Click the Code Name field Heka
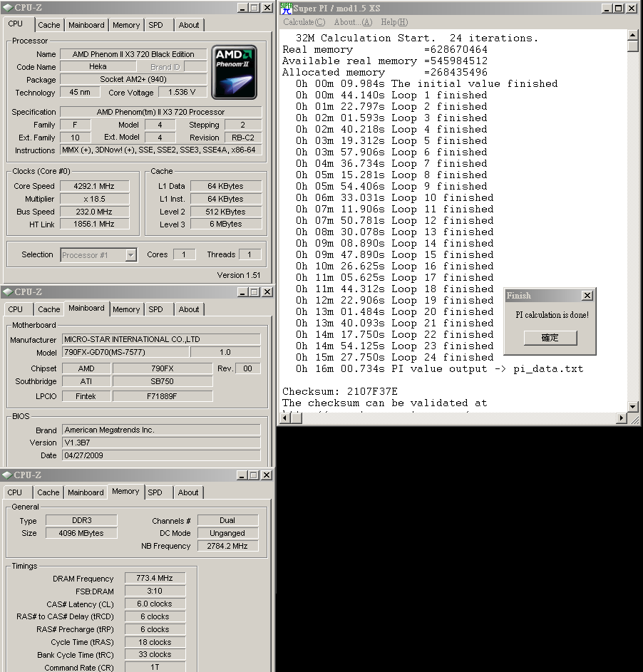The image size is (643, 672). click(x=98, y=66)
